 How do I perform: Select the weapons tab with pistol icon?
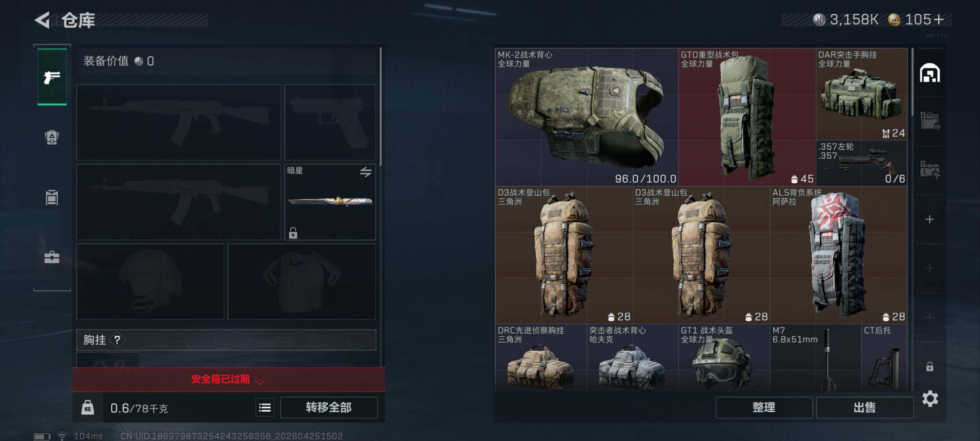click(x=52, y=77)
